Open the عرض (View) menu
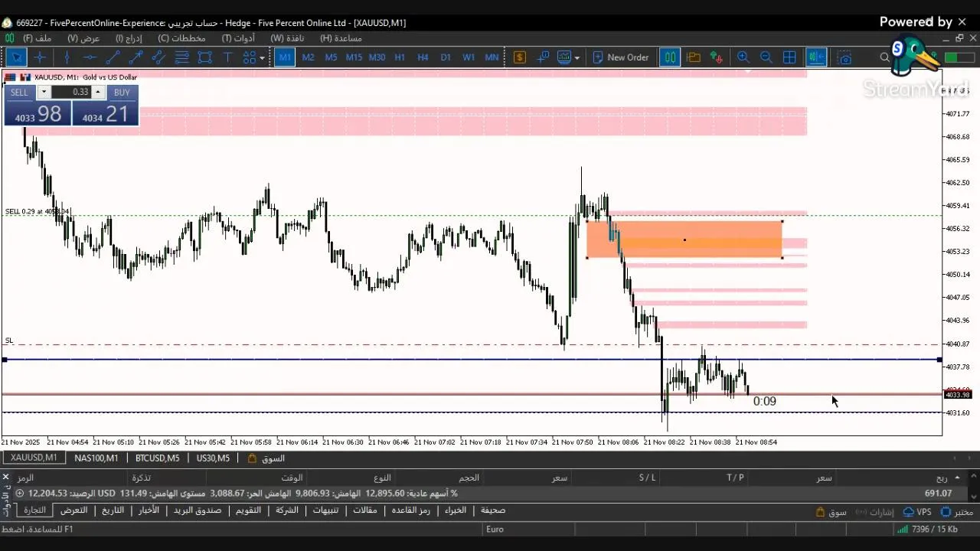This screenshot has height=551, width=980. click(83, 38)
